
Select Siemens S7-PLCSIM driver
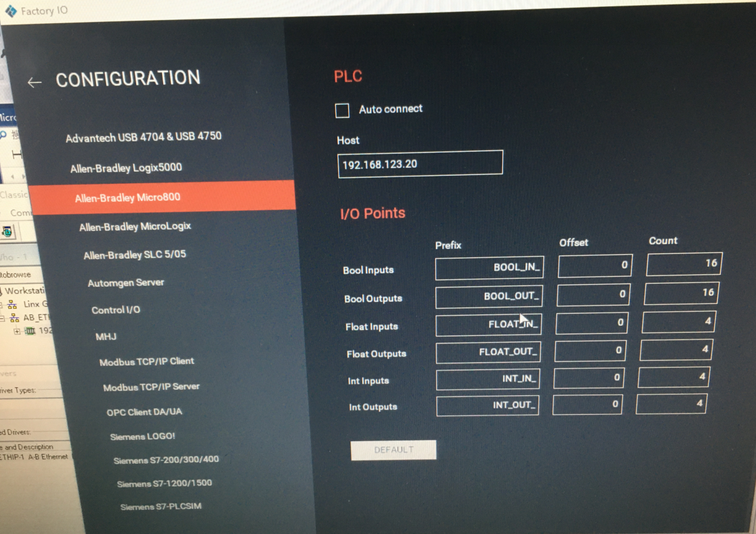pyautogui.click(x=161, y=506)
